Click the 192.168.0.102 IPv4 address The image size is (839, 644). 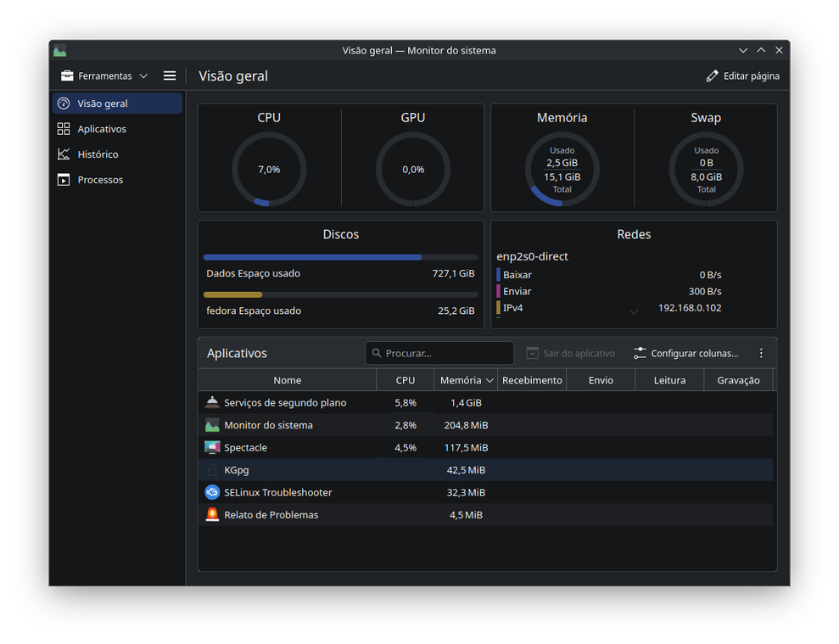tap(690, 308)
